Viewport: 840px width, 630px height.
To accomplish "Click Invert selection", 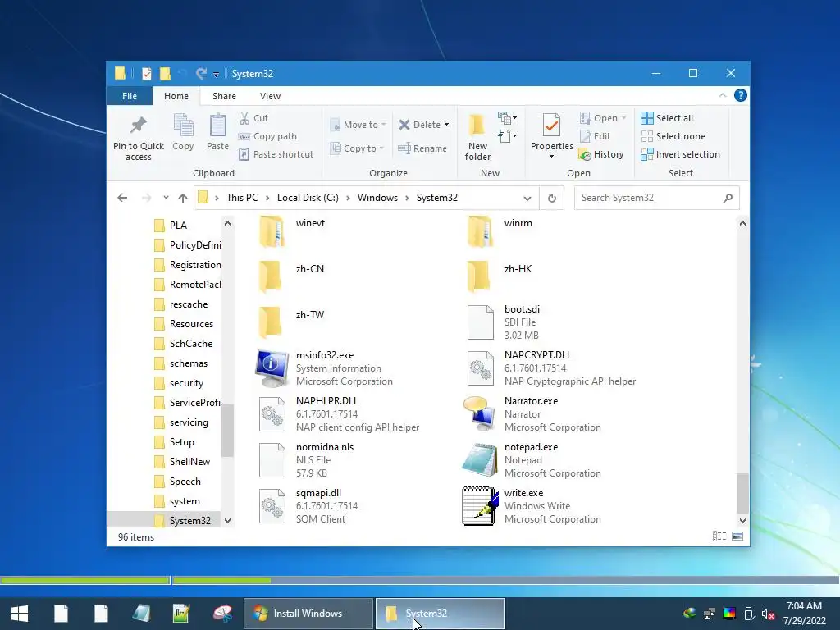I will click(x=680, y=154).
